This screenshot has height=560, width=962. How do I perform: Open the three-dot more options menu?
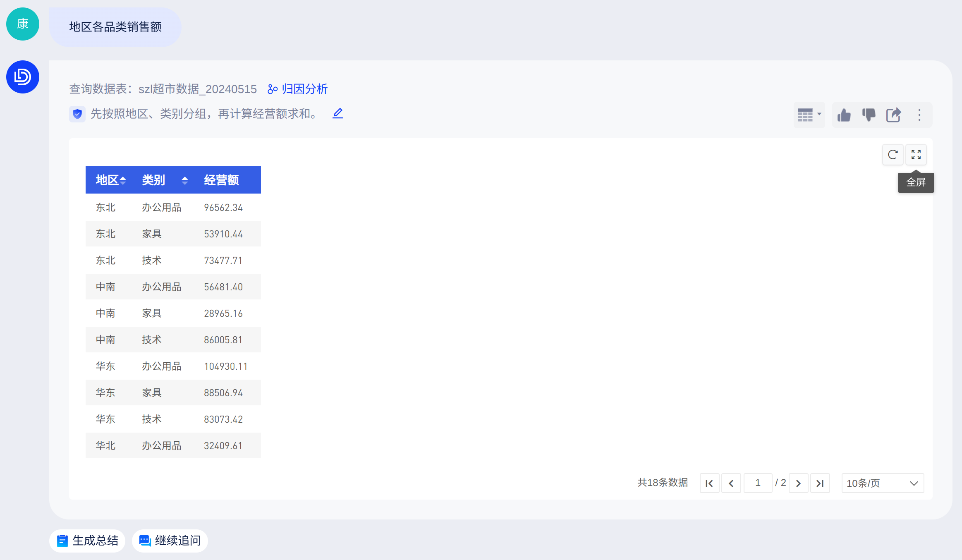click(919, 115)
